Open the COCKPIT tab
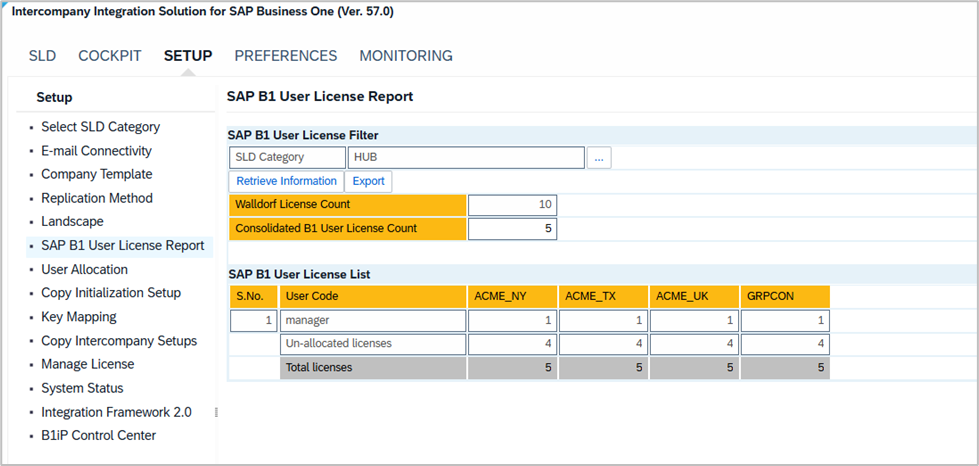The width and height of the screenshot is (979, 466). tap(110, 56)
